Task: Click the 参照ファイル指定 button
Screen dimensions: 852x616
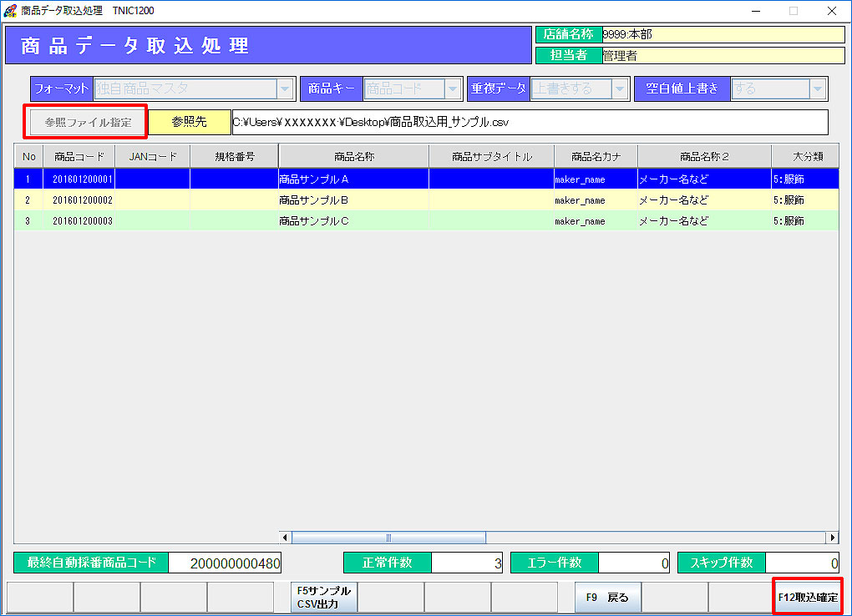Action: point(88,122)
